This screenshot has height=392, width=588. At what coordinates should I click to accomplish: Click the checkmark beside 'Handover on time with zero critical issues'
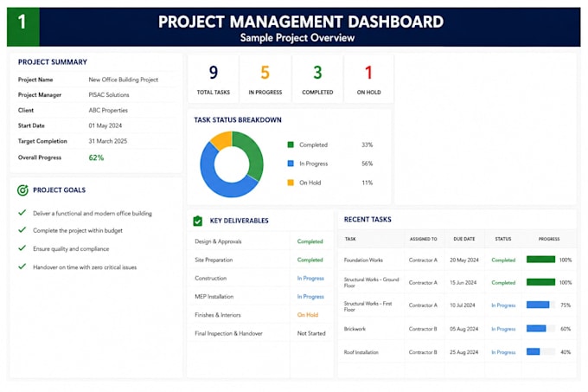(22, 267)
